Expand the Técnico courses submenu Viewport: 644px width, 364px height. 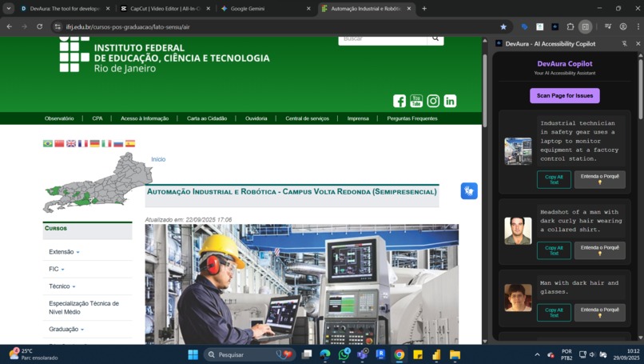pyautogui.click(x=62, y=286)
